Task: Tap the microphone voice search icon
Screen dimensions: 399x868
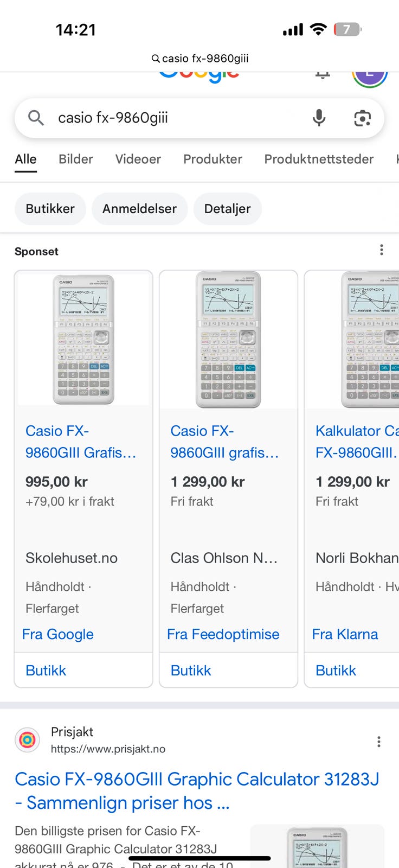Action: pos(319,118)
